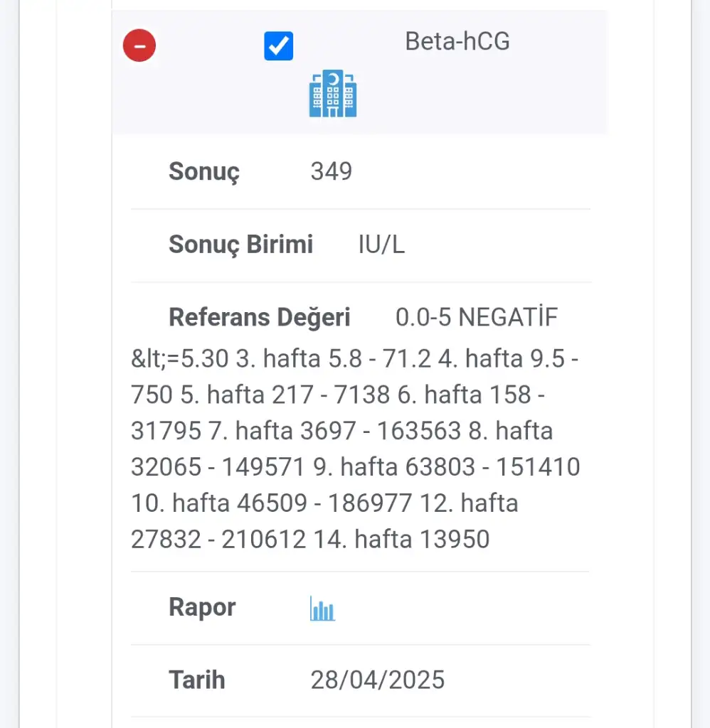Click the 14. hafta 13950 text
The image size is (710, 728).
pos(401,540)
